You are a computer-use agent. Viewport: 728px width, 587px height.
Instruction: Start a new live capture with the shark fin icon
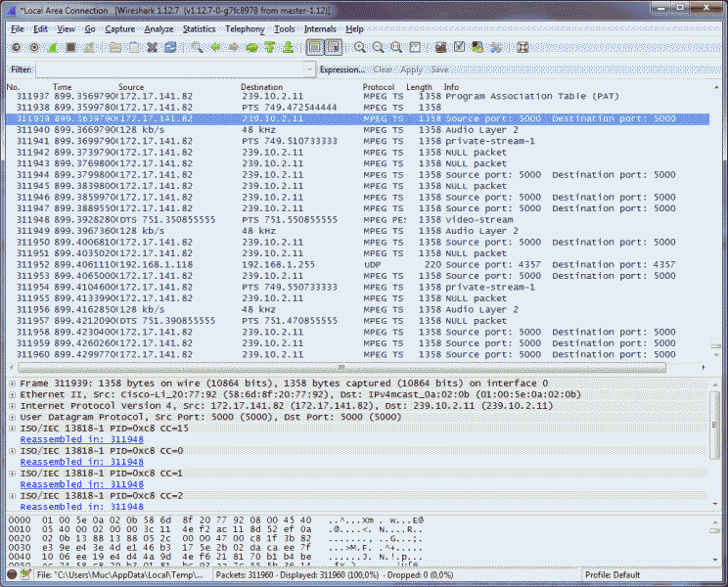[53, 47]
